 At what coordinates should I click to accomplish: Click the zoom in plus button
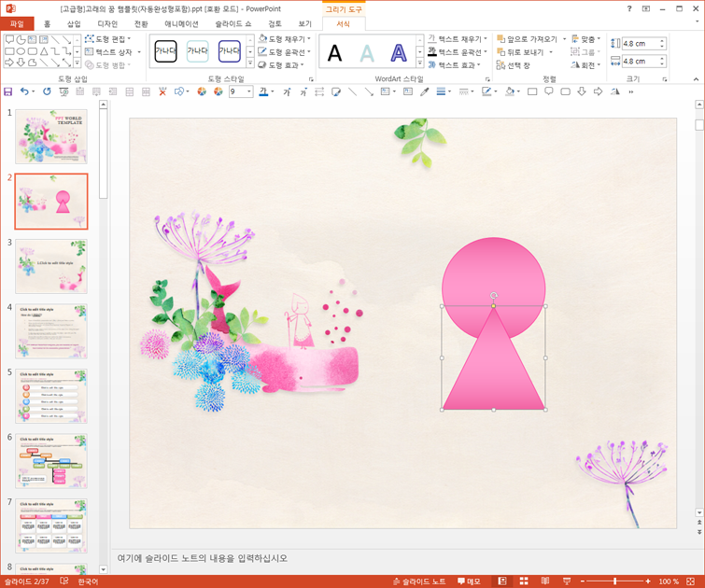[648, 581]
